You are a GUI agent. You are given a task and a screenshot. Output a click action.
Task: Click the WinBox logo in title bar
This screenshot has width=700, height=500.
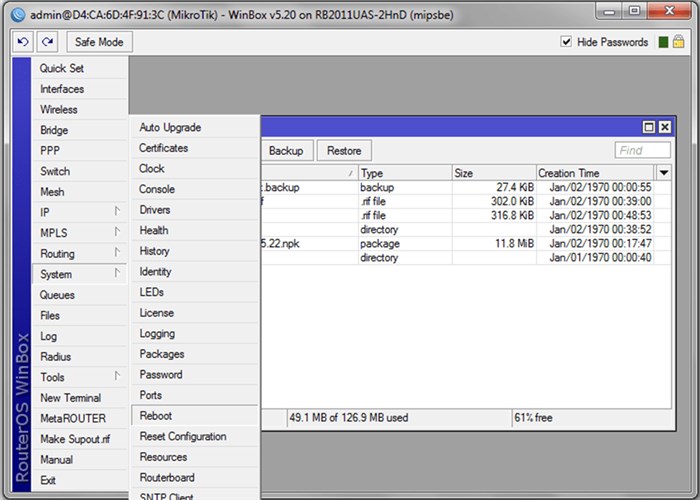pyautogui.click(x=18, y=15)
